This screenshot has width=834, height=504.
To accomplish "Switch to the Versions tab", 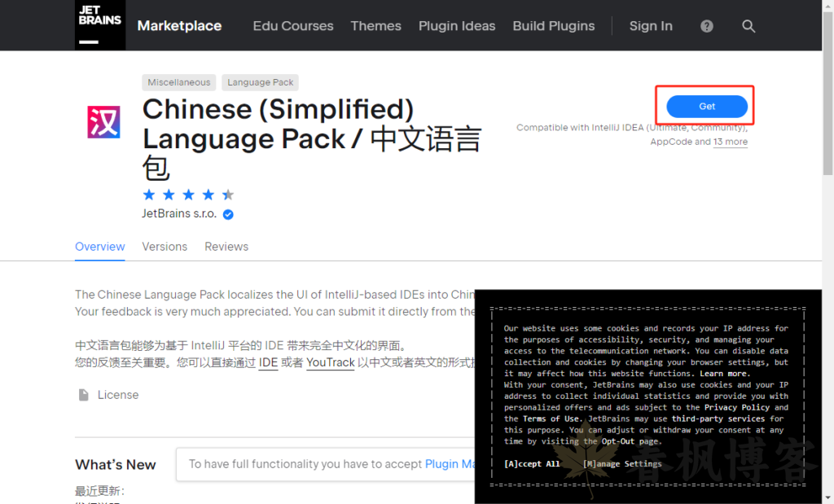I will [165, 247].
